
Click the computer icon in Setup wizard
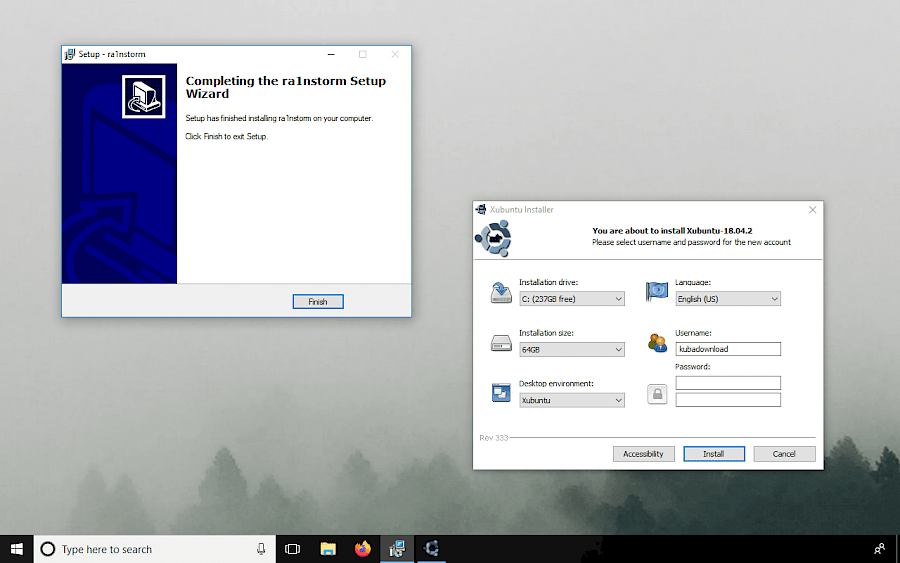coord(143,96)
